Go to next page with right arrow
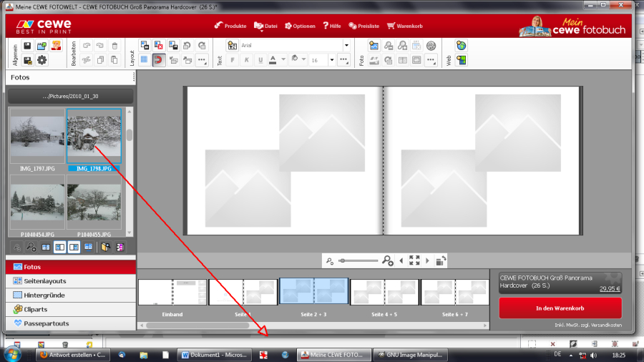This screenshot has width=644, height=362. pyautogui.click(x=427, y=260)
